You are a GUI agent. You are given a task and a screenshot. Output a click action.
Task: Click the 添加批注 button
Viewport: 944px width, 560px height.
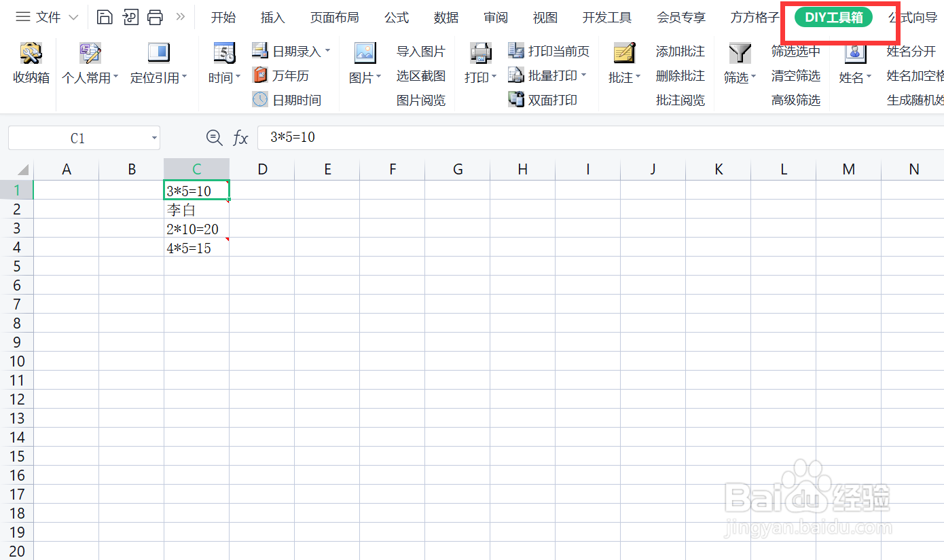[x=680, y=51]
